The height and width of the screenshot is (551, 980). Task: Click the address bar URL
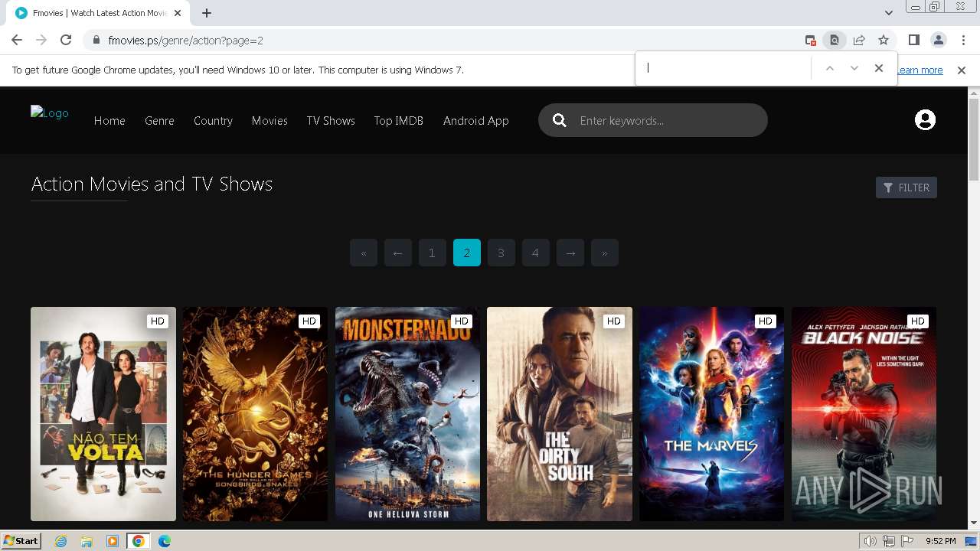pos(186,41)
